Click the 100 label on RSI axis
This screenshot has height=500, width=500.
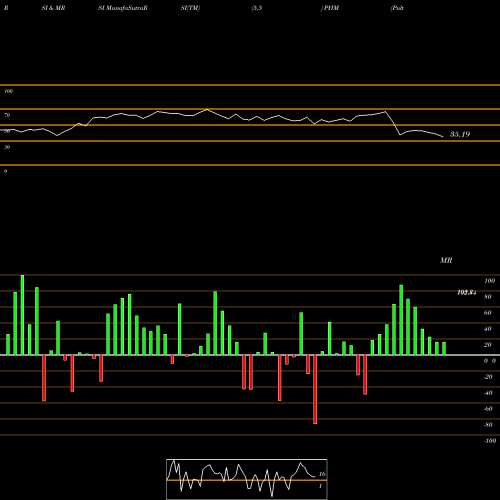pos(8,91)
